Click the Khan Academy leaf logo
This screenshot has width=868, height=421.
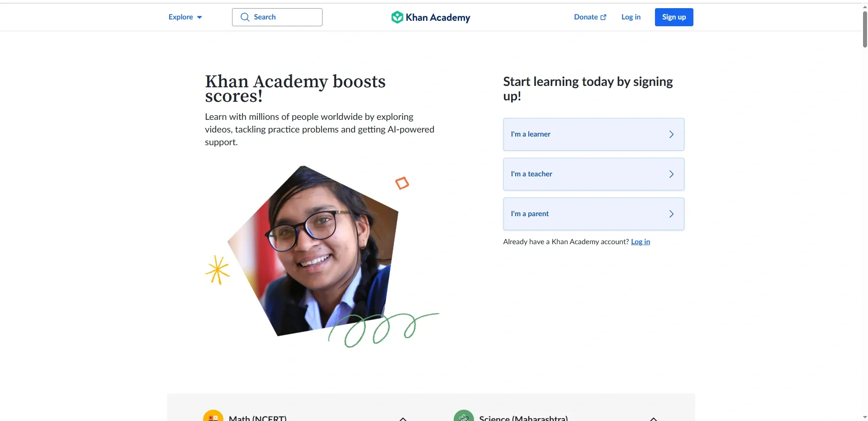397,17
